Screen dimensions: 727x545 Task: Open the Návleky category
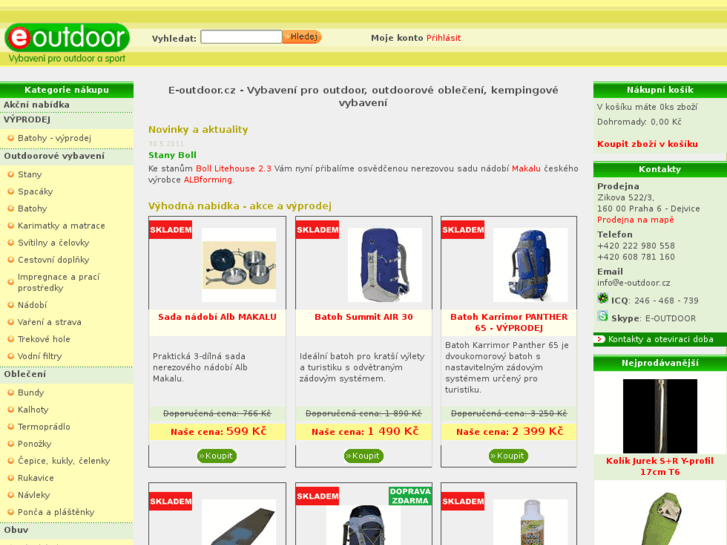(x=33, y=495)
